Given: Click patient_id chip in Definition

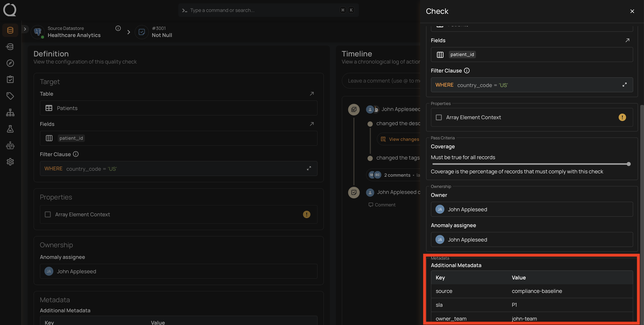Looking at the screenshot, I should pyautogui.click(x=71, y=138).
